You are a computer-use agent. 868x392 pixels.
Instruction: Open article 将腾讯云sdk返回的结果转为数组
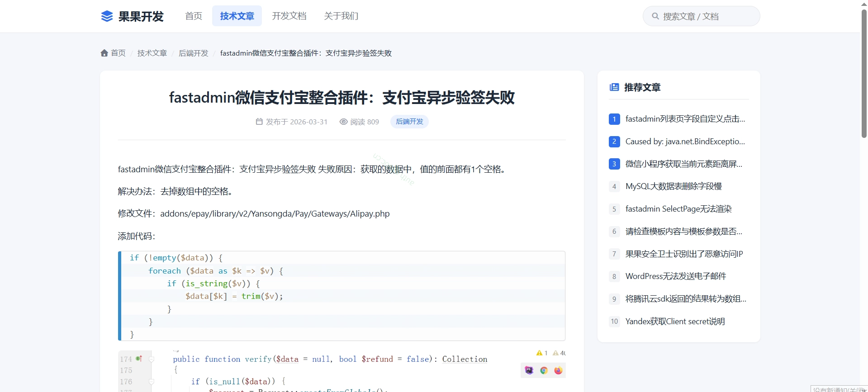[x=686, y=299]
